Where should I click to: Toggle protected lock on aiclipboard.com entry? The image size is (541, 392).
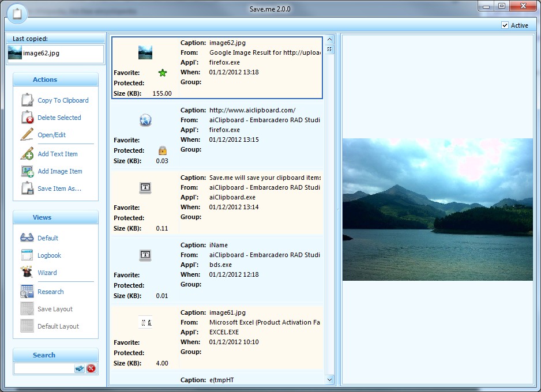[162, 150]
